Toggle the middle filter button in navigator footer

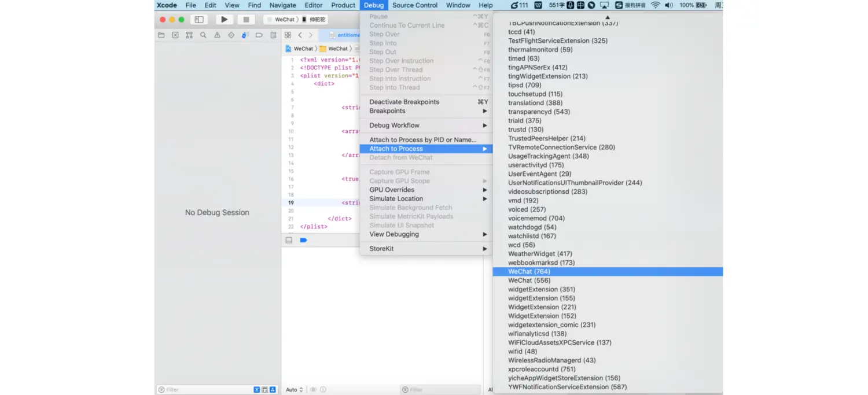point(264,390)
